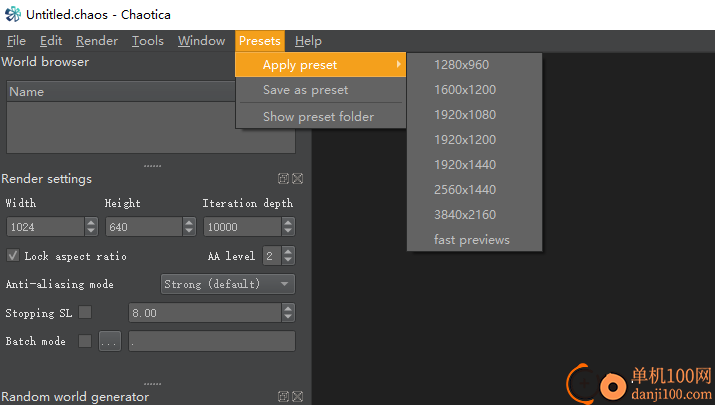Float the Random world generator panel
This screenshot has width=715, height=405.
click(283, 396)
